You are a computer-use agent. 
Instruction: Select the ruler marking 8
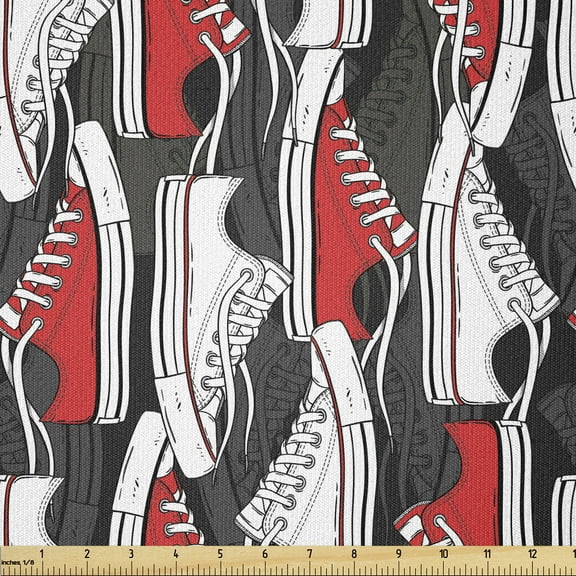pyautogui.click(x=354, y=554)
